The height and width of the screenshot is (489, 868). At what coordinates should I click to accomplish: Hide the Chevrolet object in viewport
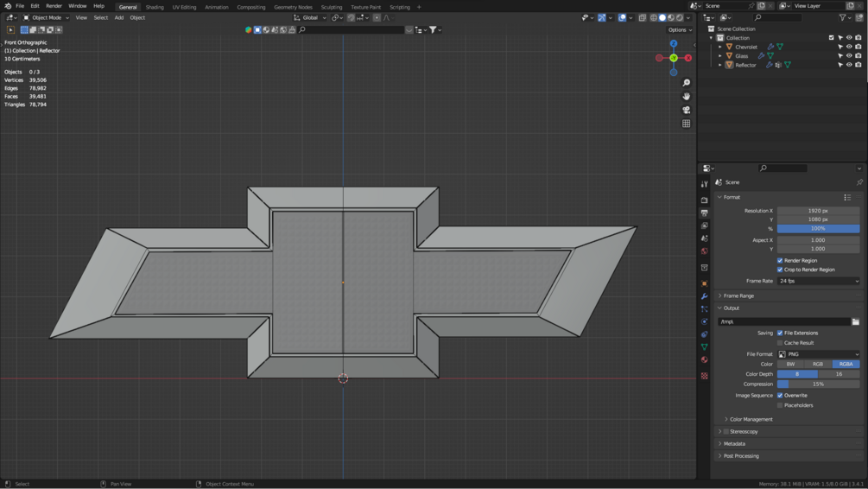849,47
